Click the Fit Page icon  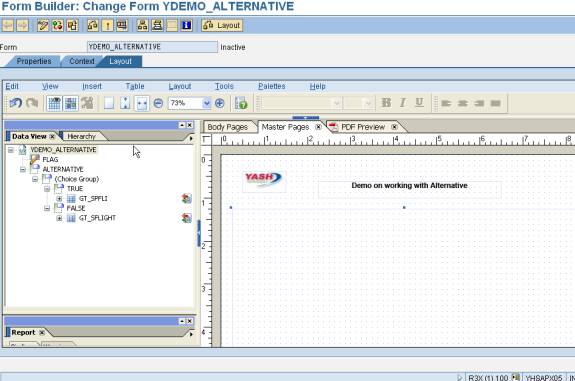click(x=125, y=103)
